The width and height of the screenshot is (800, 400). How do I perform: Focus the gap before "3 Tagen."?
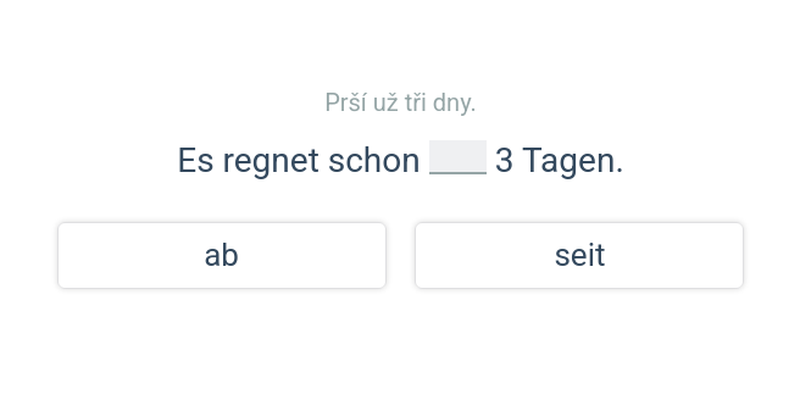coord(457,159)
